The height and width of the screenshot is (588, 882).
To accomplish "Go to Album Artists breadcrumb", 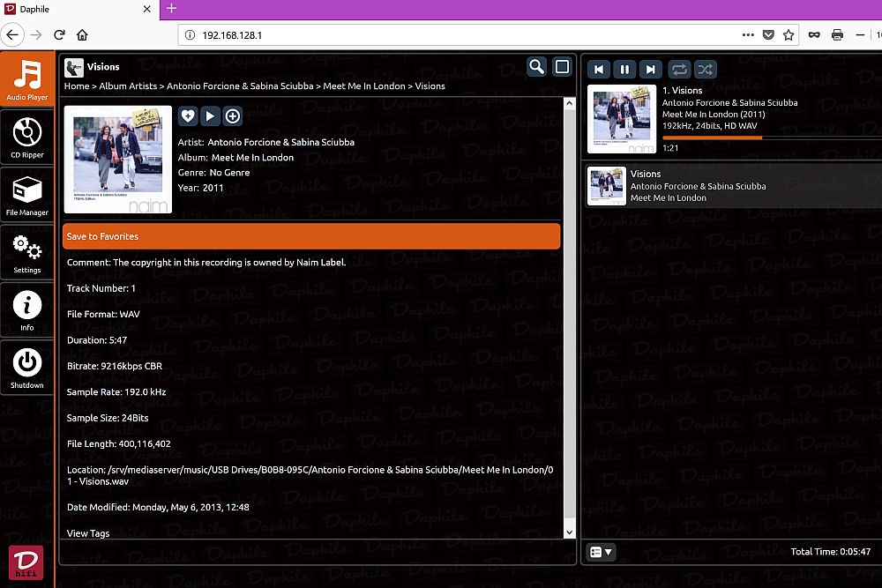I will (x=128, y=86).
